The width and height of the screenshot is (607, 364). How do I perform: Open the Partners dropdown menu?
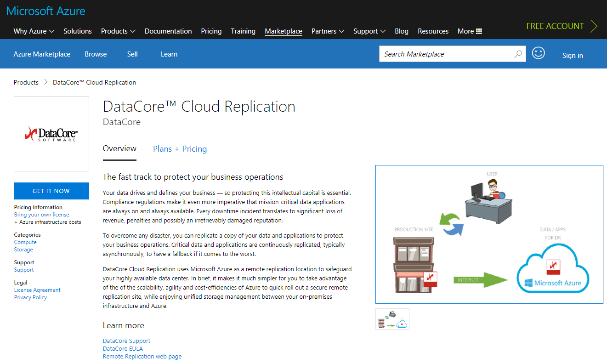(x=328, y=31)
